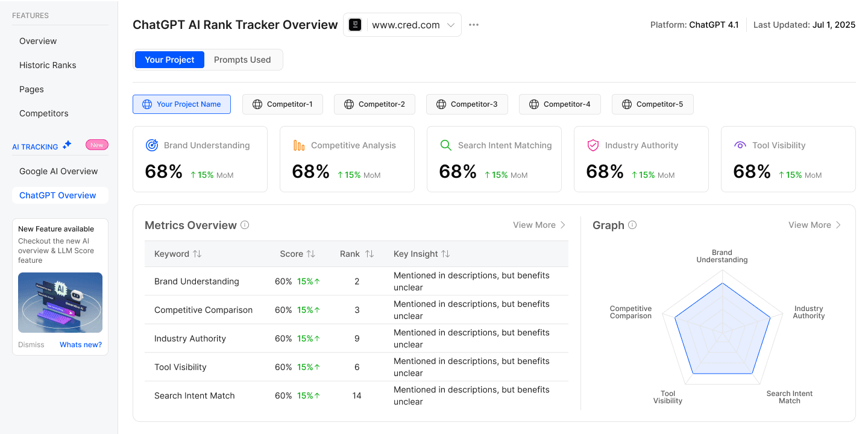868x434 pixels.
Task: Select the Competitor-3 filter chip
Action: click(x=467, y=104)
